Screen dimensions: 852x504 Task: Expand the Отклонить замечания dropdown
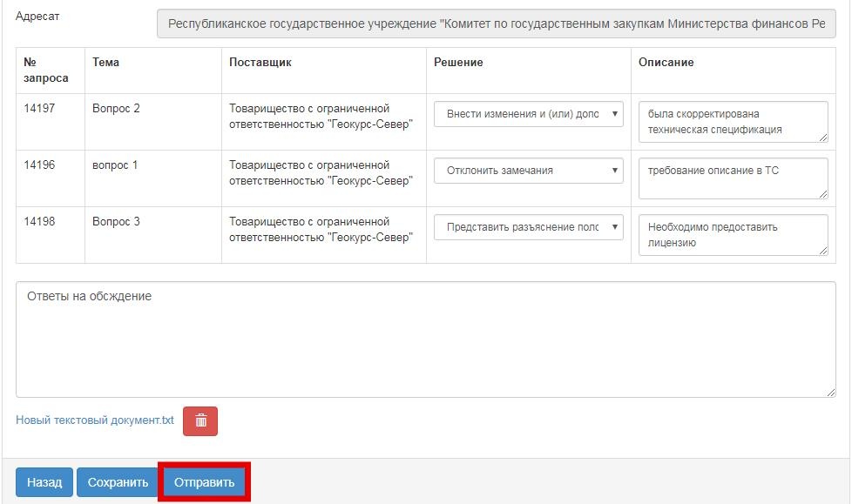(528, 171)
